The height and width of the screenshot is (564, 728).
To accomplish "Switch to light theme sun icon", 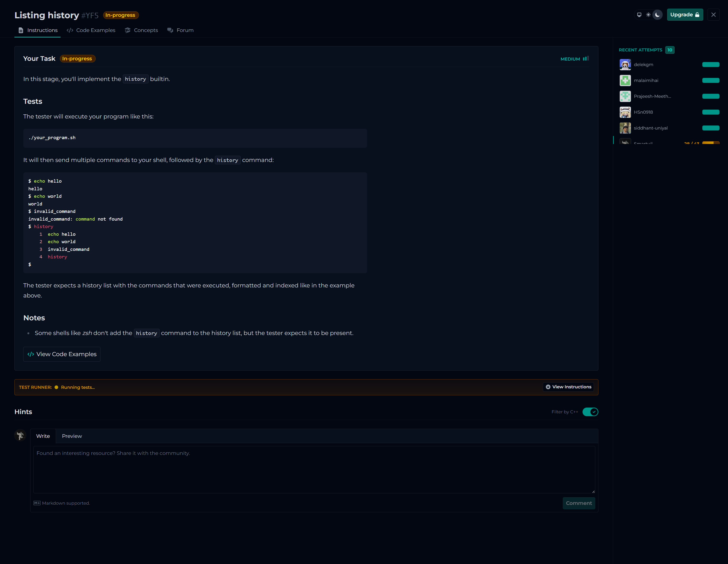I will pyautogui.click(x=648, y=15).
